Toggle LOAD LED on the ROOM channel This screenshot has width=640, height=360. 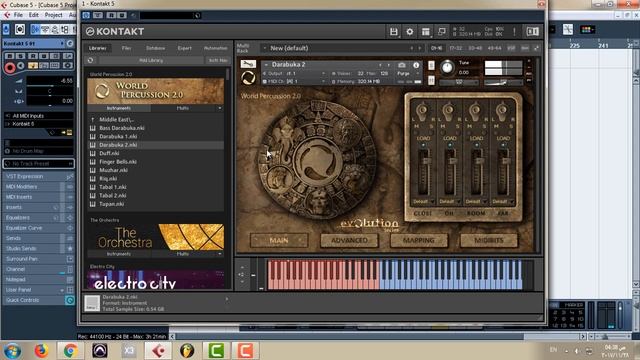click(x=476, y=145)
